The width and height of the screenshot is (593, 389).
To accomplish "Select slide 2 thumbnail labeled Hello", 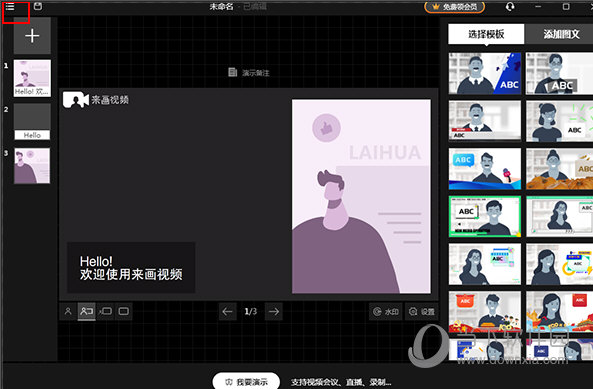I will click(x=32, y=122).
